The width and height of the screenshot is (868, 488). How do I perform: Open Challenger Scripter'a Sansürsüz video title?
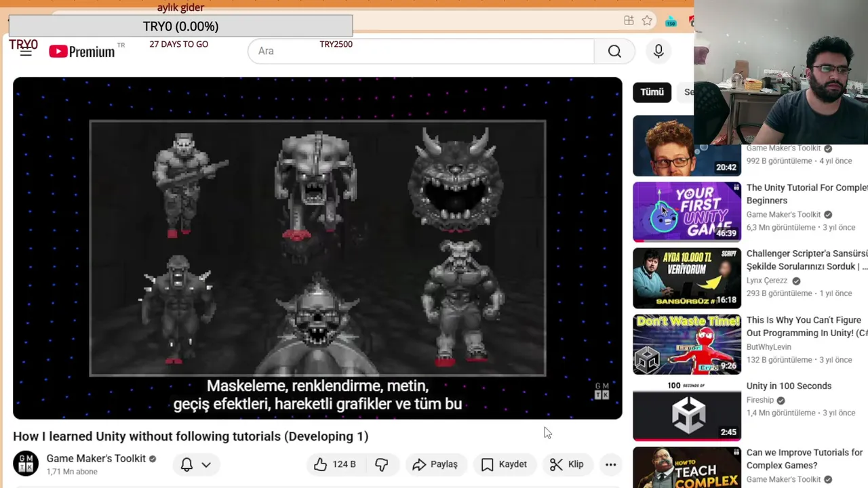[807, 260]
